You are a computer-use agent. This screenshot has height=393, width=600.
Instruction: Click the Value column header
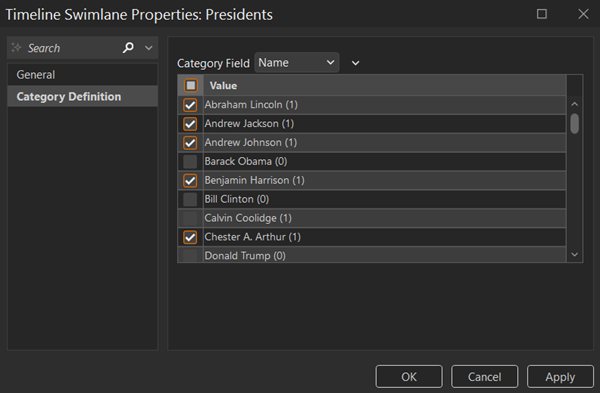[x=384, y=85]
